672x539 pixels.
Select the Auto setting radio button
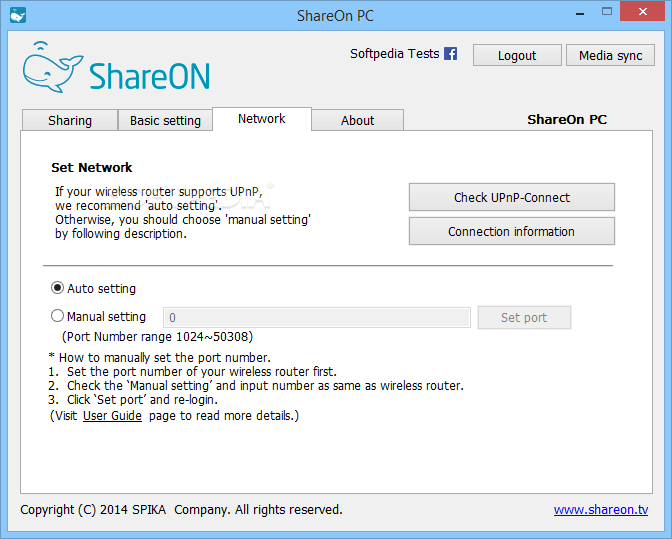57,288
